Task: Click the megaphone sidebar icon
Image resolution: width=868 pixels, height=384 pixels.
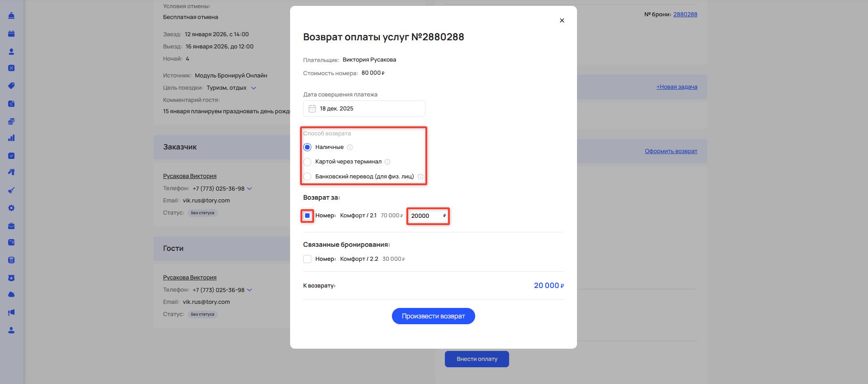Action: (11, 312)
